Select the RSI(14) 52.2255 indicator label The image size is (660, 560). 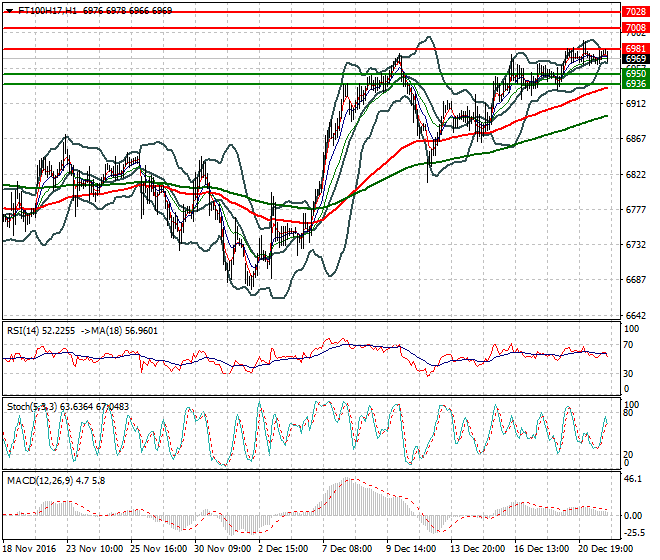point(41,331)
